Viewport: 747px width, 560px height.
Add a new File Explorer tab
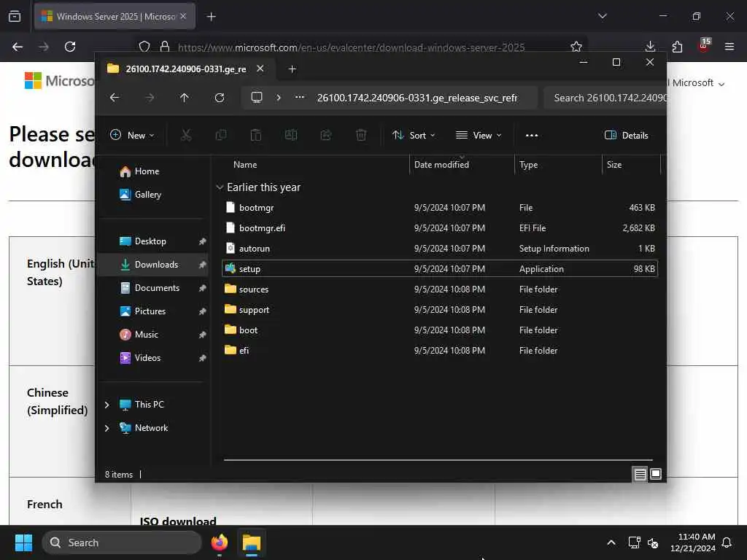(x=293, y=69)
